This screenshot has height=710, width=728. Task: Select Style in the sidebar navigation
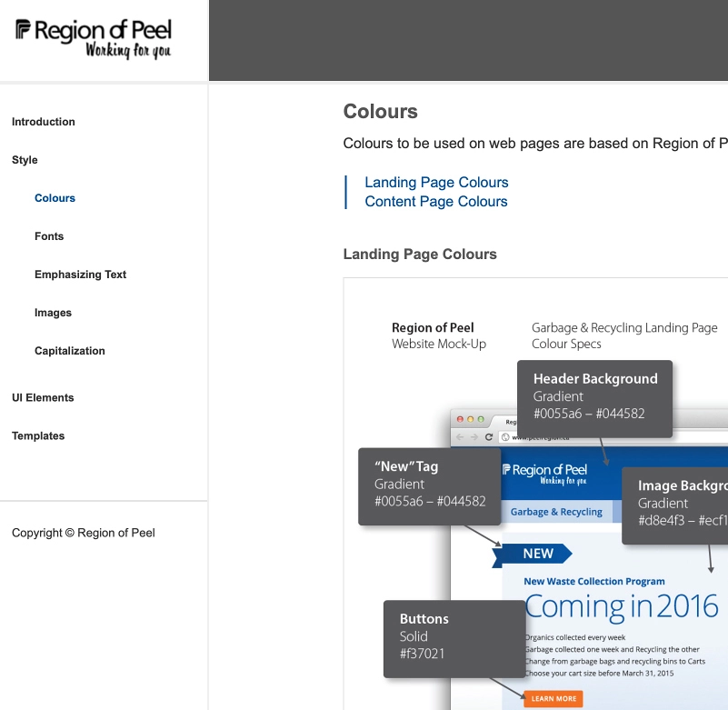pos(25,159)
